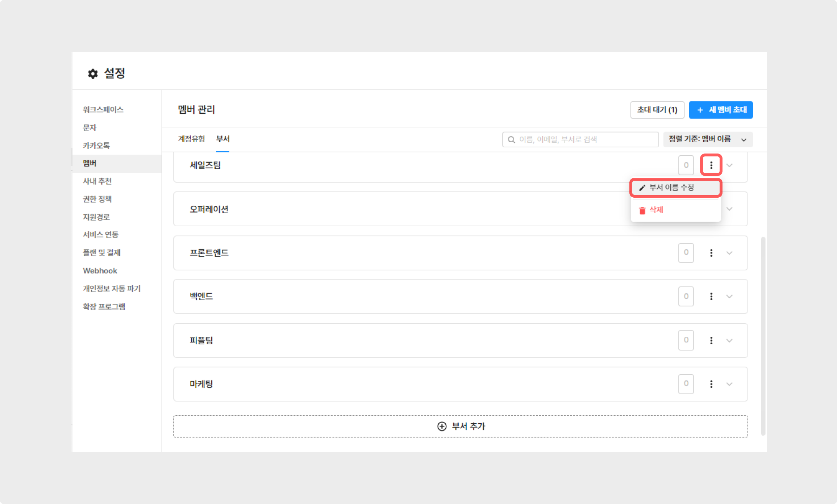This screenshot has height=504, width=837.
Task: Expand the 프론트엔드 department chevron
Action: (729, 253)
